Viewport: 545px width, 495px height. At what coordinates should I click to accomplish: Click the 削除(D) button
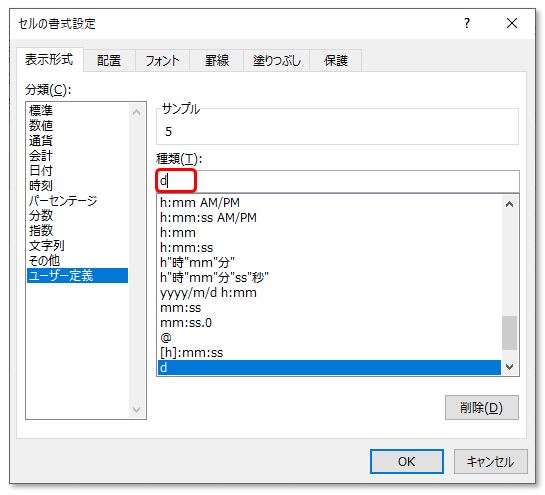[x=481, y=407]
